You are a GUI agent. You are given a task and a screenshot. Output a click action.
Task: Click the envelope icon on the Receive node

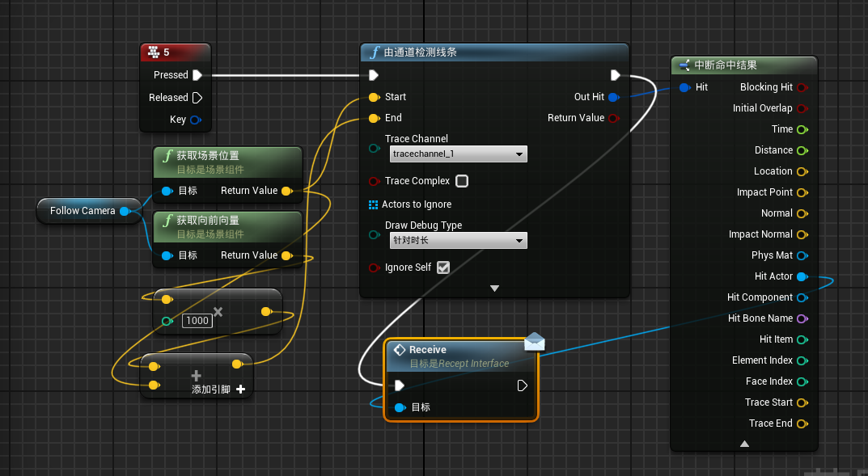534,342
